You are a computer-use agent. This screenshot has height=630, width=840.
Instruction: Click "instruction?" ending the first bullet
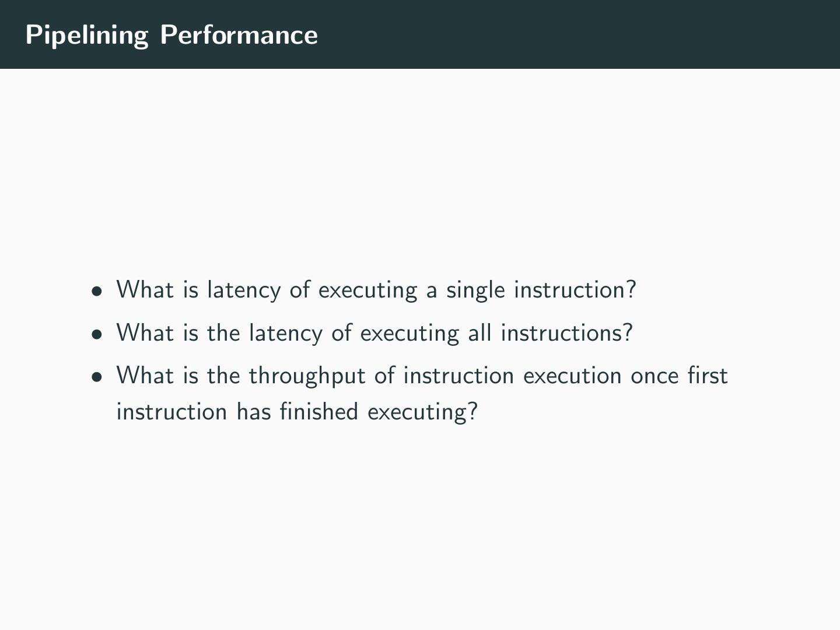click(575, 290)
